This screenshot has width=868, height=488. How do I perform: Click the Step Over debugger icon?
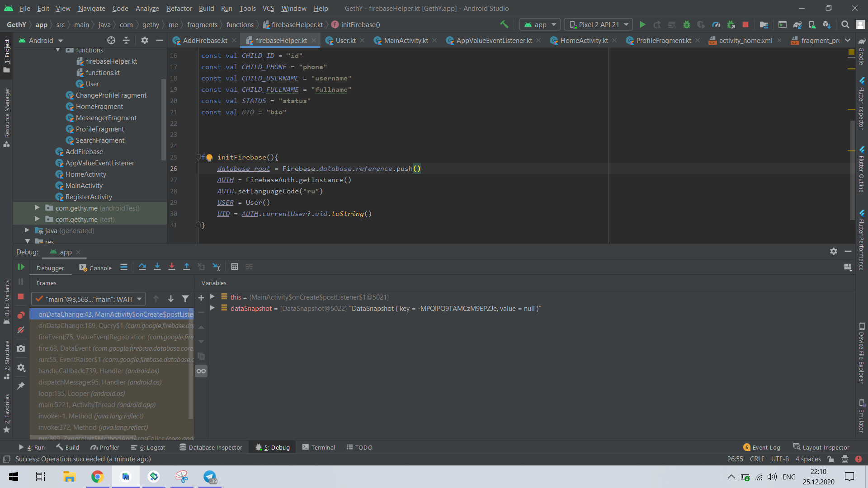[142, 267]
